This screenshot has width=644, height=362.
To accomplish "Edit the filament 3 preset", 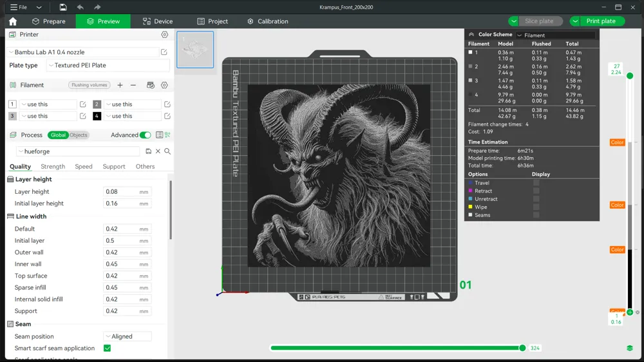I will tap(82, 116).
